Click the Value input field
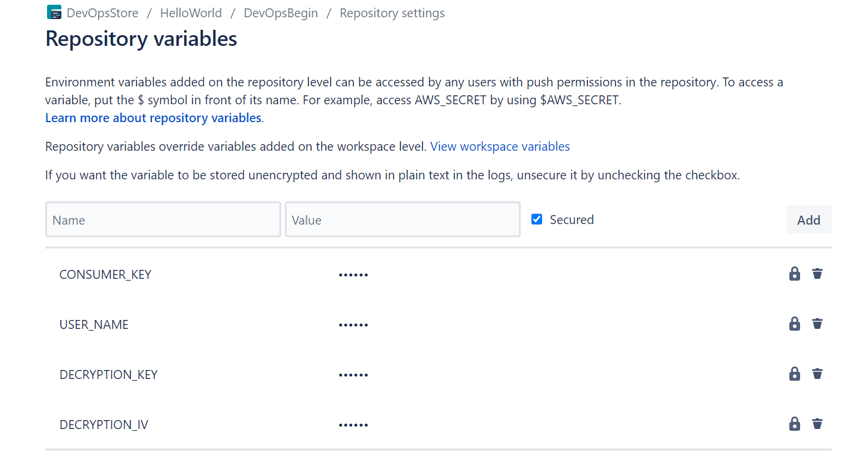This screenshot has width=868, height=457. click(402, 219)
